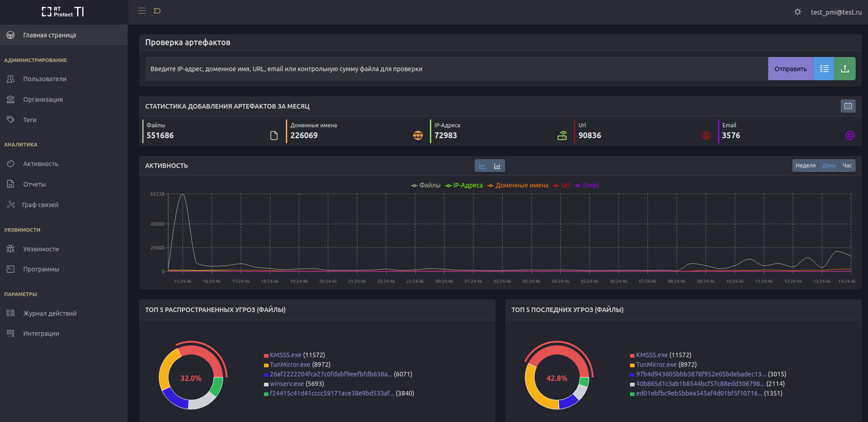The width and height of the screenshot is (868, 422).
Task: Switch activity chart to bar view
Action: 497,166
